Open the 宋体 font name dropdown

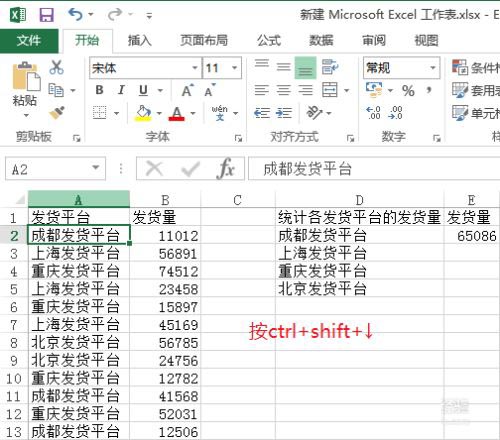tap(195, 68)
